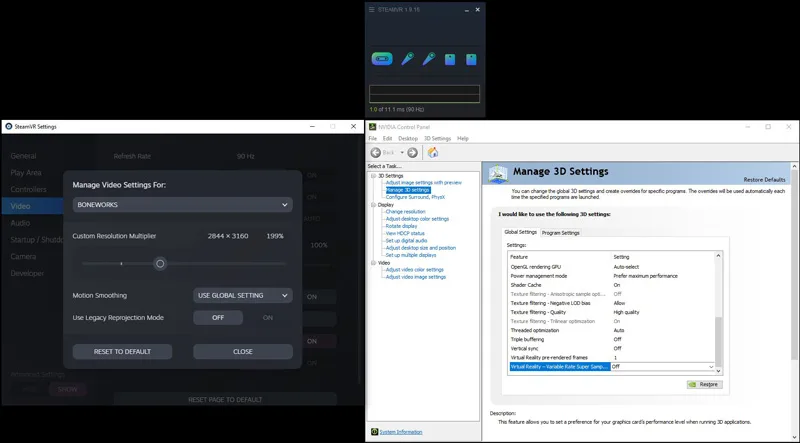Screen dimensions: 800x443
Task: Open the Back button history dropdown arrow
Action: (x=402, y=153)
